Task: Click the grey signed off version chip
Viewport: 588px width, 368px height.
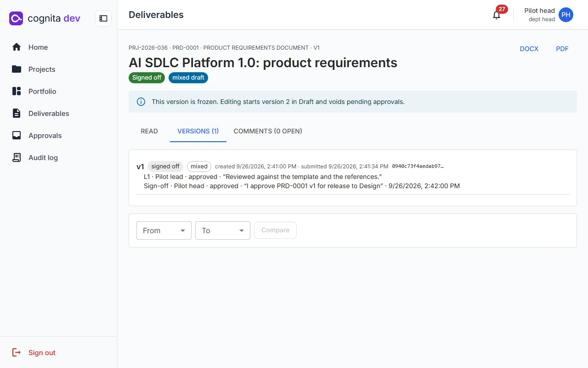Action: (x=165, y=167)
